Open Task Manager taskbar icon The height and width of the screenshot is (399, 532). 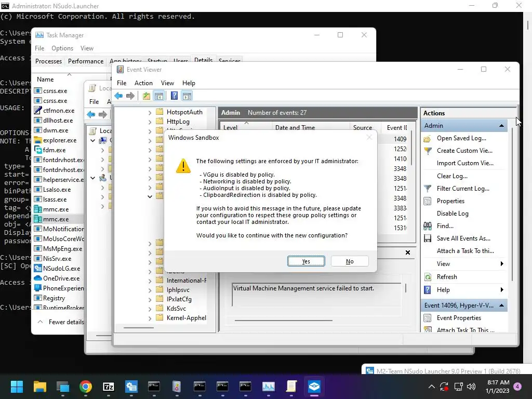(x=269, y=387)
